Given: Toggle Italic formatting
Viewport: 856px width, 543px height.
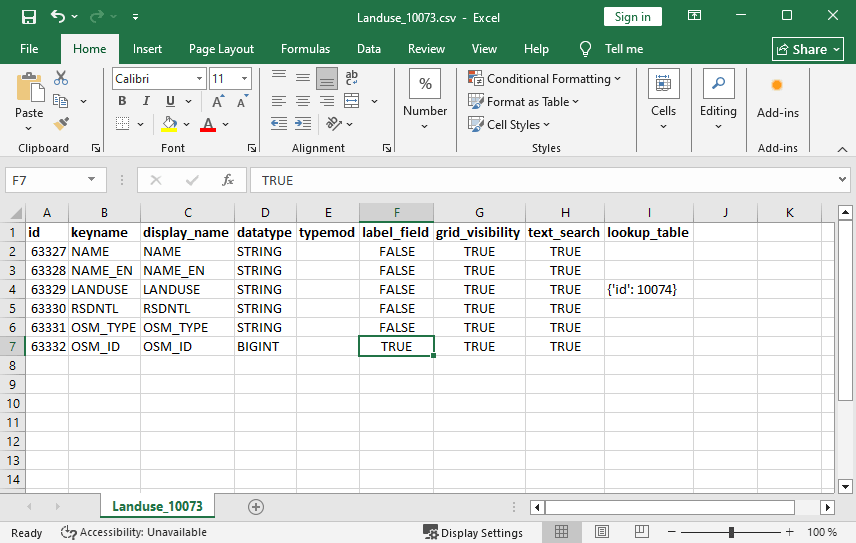Looking at the screenshot, I should [x=146, y=101].
